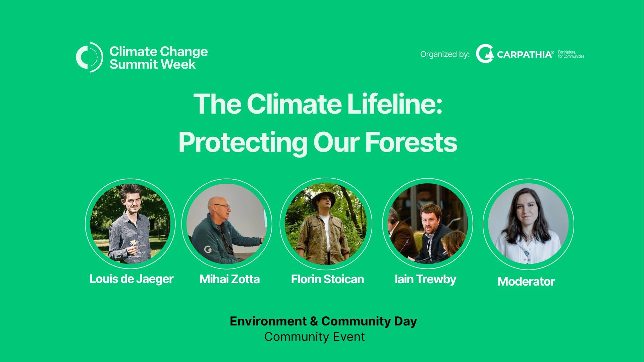Click the "Protecting Our Forests" title line
Image resolution: width=644 pixels, height=362 pixels.
pyautogui.click(x=318, y=142)
